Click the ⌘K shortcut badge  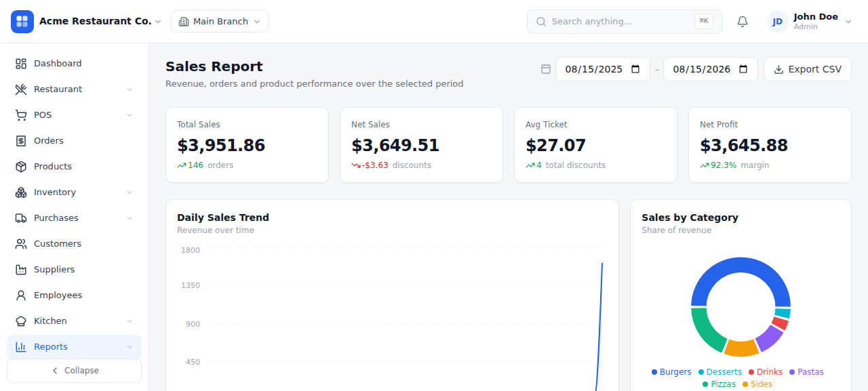point(704,21)
